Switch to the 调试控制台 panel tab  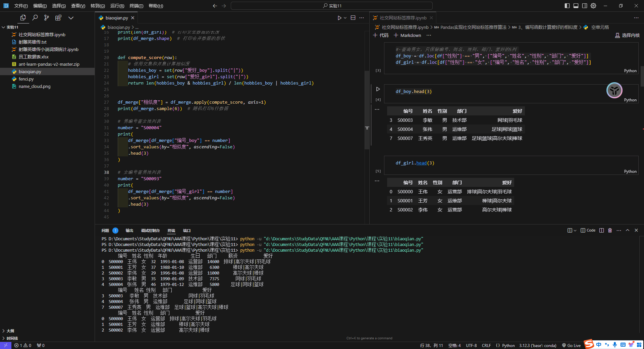point(150,231)
